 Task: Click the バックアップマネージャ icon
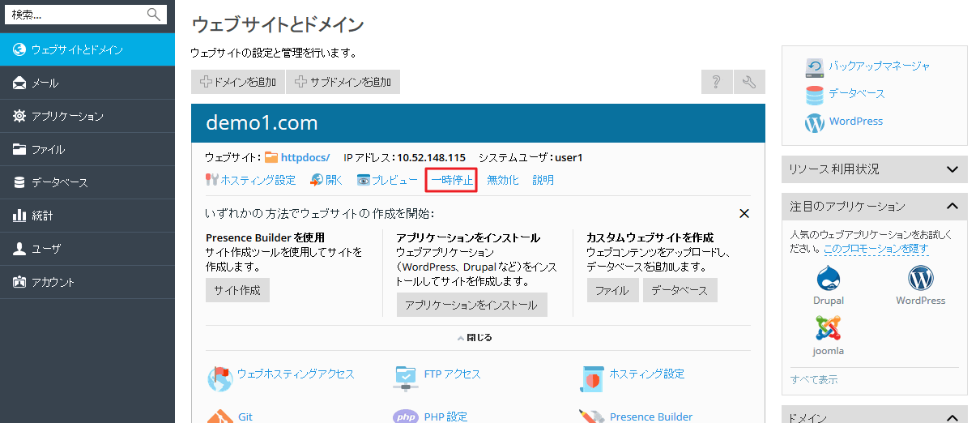tap(815, 66)
